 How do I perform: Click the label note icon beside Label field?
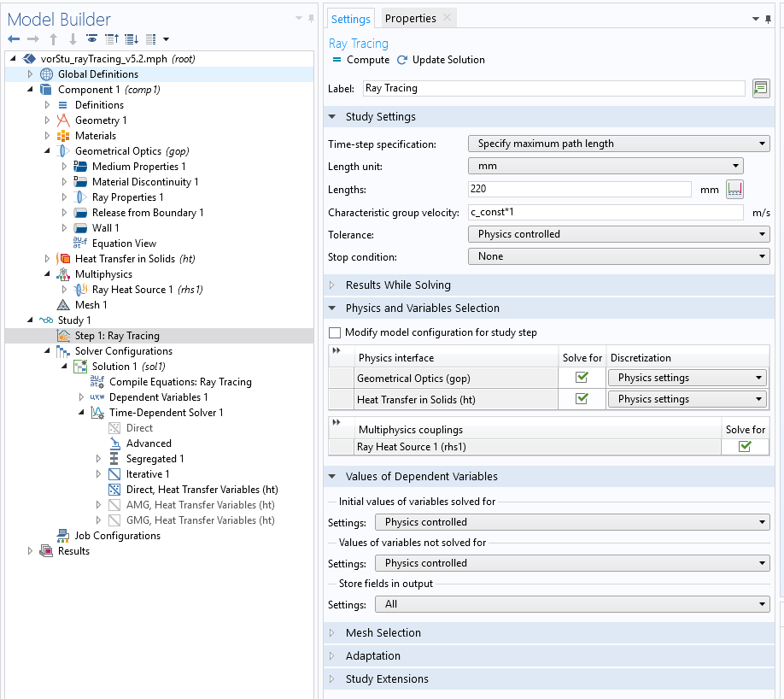(x=760, y=88)
